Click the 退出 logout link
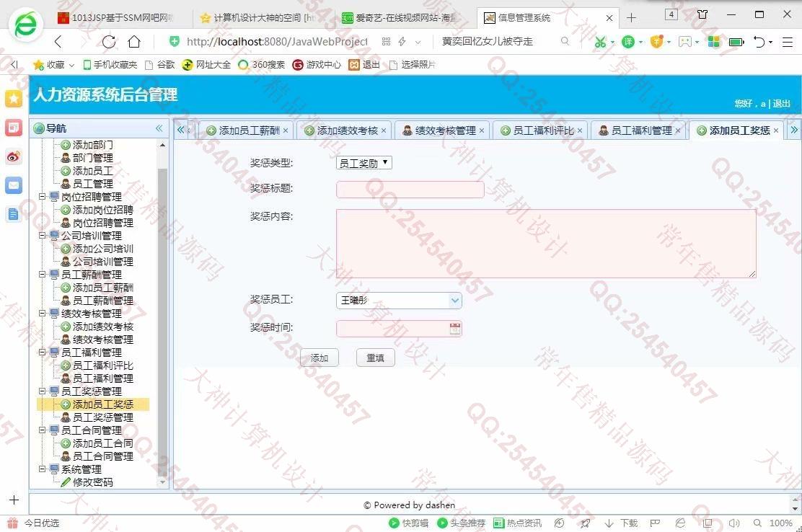Viewport: 802px width, 532px height. pos(781,104)
